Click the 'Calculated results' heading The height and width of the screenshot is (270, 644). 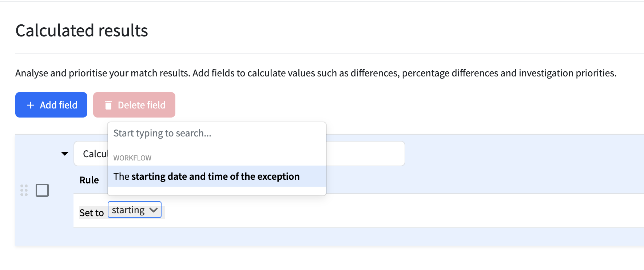point(82,31)
